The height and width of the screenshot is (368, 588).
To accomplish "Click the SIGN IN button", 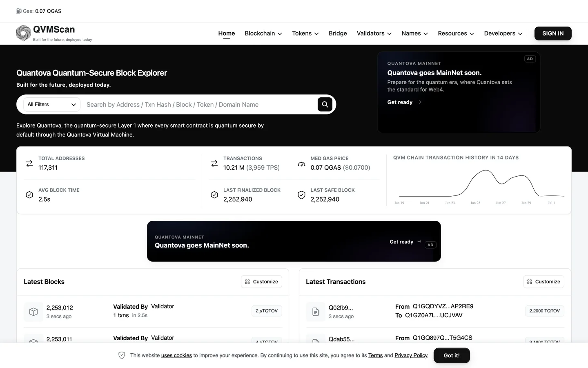I will click(553, 34).
